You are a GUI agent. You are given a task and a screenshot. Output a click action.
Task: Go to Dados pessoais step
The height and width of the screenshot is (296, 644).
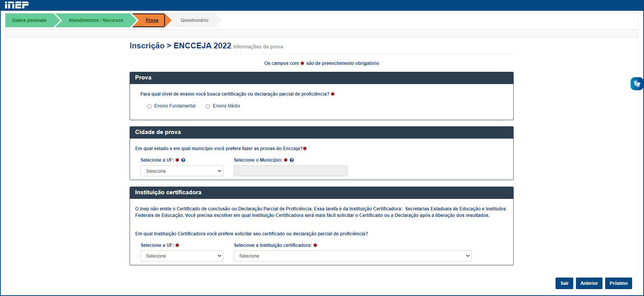[29, 20]
